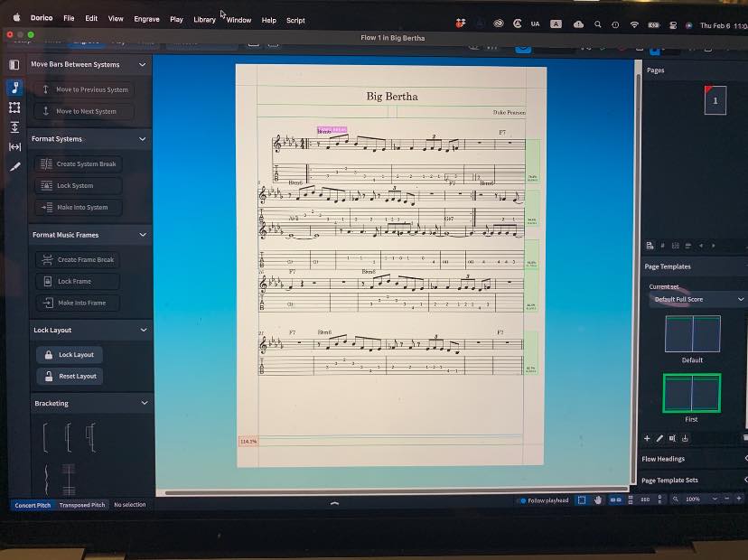748x560 pixels.
Task: Open Spotlight search in the macOS menu bar
Action: [x=597, y=24]
